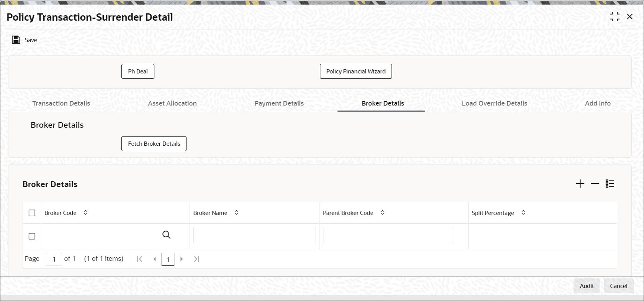This screenshot has width=644, height=301.
Task: Cancel the surrender transaction
Action: coord(619,286)
